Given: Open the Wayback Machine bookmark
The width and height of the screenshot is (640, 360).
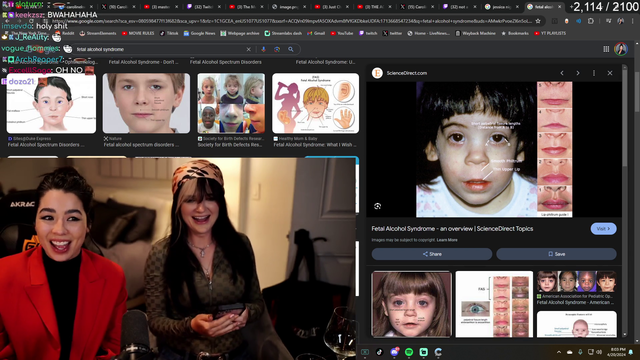Looking at the screenshot, I should [476, 33].
